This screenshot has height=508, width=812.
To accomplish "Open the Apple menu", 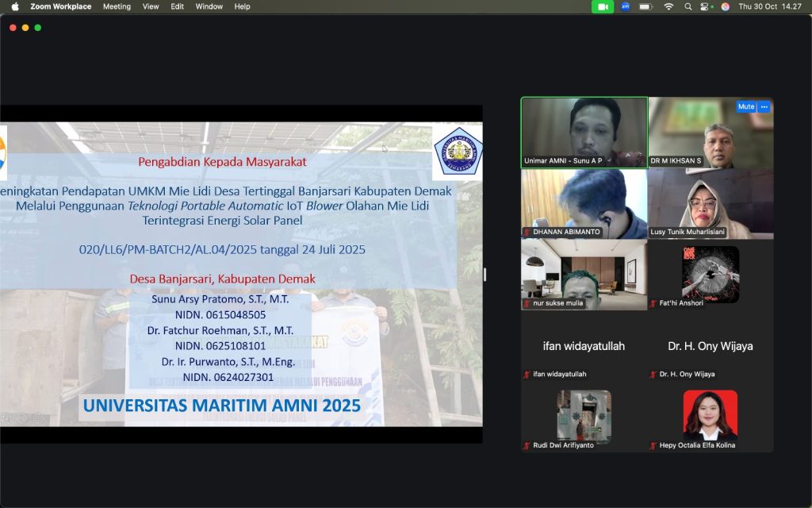I will [x=14, y=6].
